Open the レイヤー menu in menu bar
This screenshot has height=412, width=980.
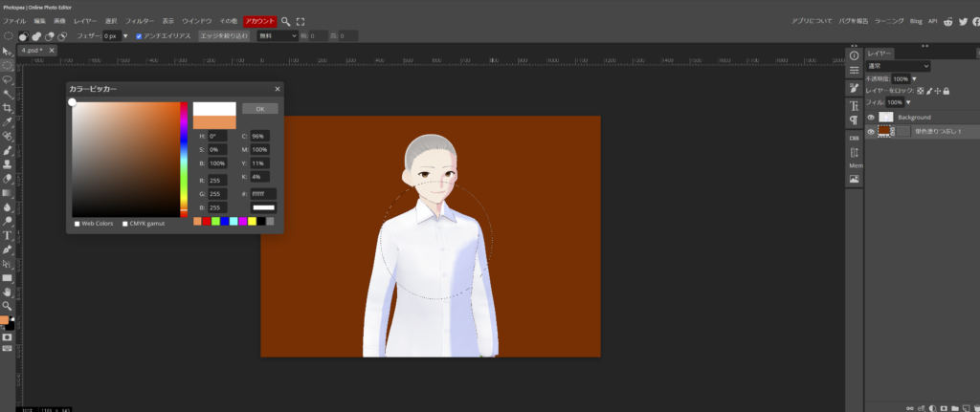pyautogui.click(x=86, y=20)
